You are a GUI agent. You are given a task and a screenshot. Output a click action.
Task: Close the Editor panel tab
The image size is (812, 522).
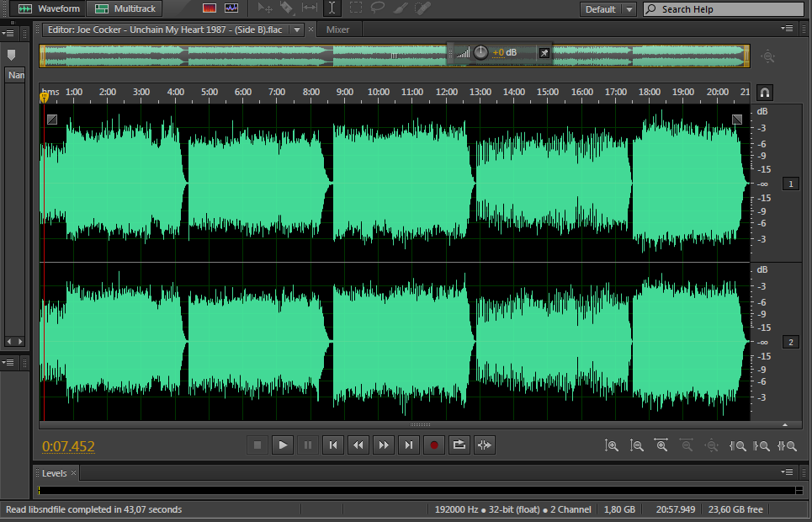(x=310, y=29)
